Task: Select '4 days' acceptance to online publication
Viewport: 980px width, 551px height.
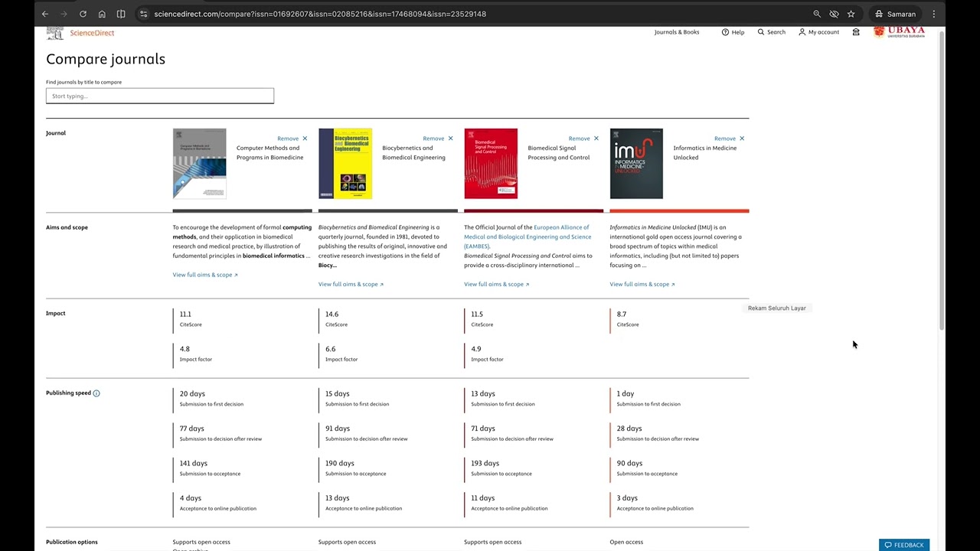Action: click(191, 498)
